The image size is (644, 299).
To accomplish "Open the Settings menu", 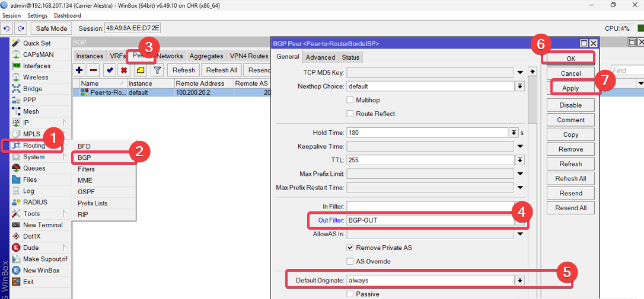I will coord(37,15).
